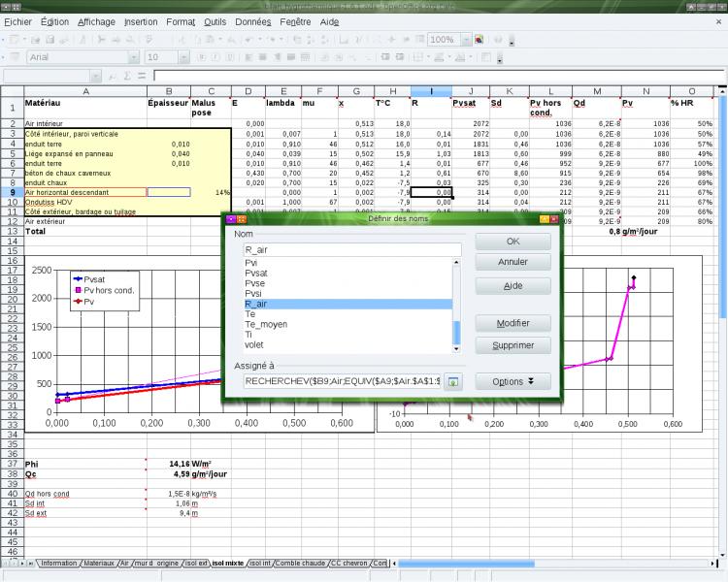Click the Borders toolbar icon
728x582 pixels.
pos(417,57)
